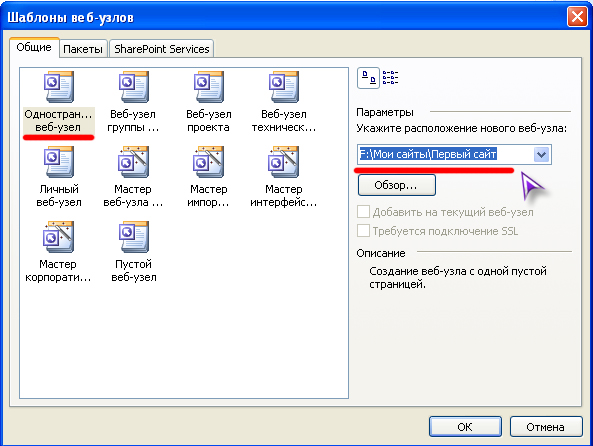Toggle Требуется подключение SSL checkbox

click(363, 230)
